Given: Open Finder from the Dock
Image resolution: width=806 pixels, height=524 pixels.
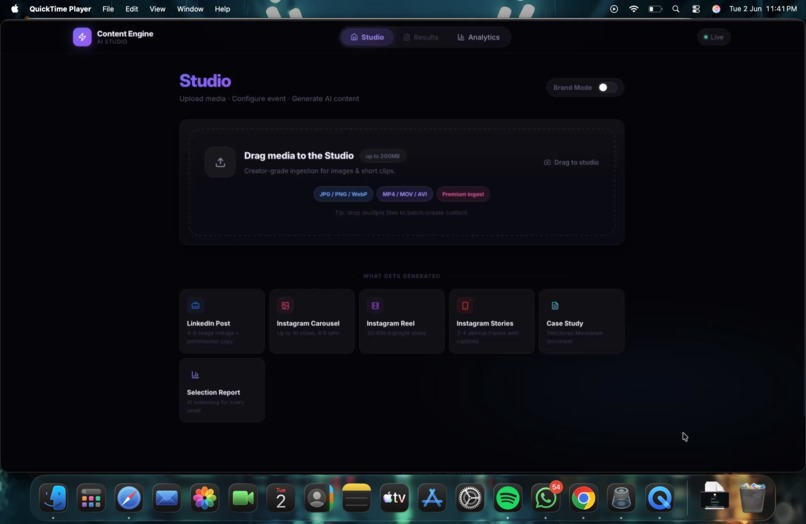Looking at the screenshot, I should tap(53, 498).
